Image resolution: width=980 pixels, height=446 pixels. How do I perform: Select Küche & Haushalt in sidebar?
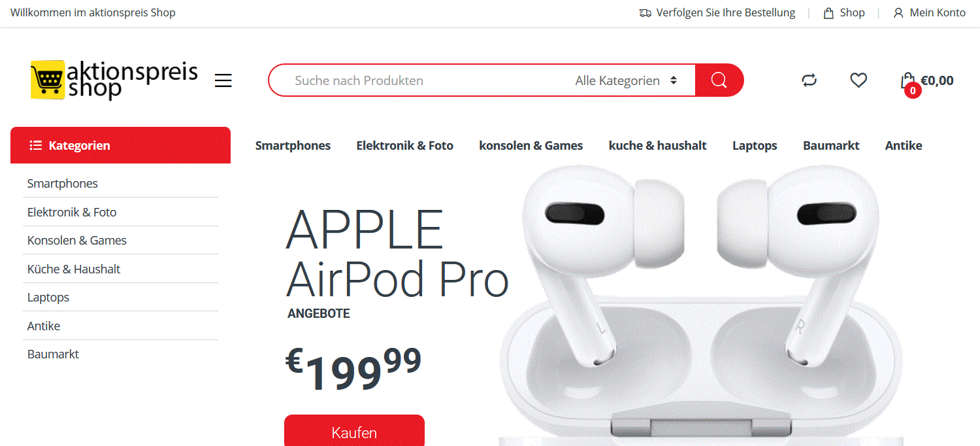(74, 269)
